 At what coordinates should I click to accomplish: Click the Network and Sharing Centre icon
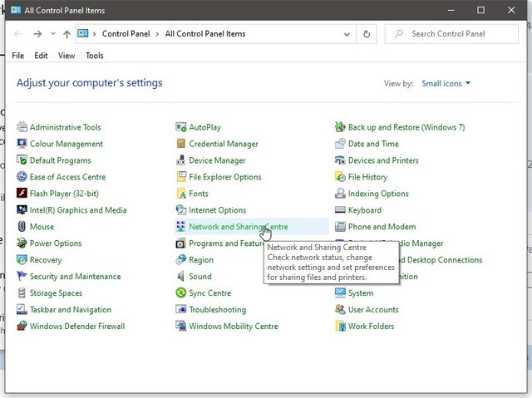[181, 227]
